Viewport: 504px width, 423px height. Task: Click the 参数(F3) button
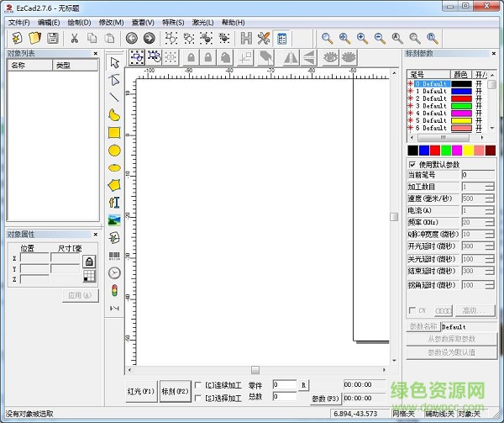point(324,399)
